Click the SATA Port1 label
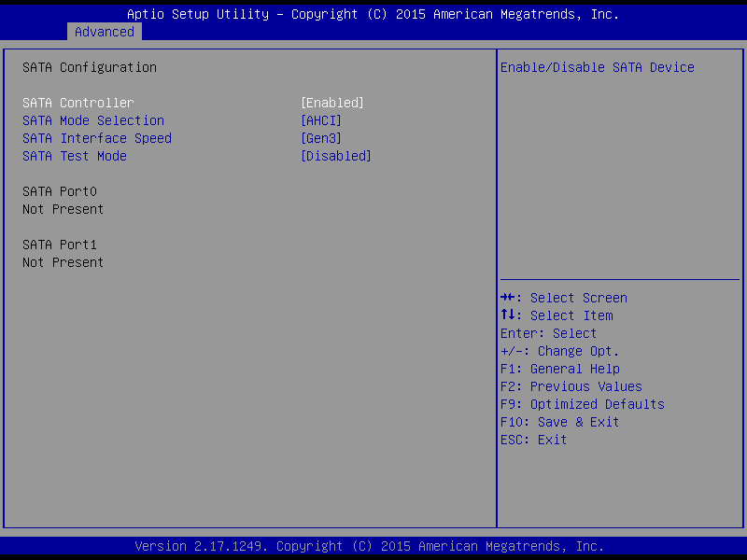Viewport: 747px width, 560px height. click(x=60, y=245)
